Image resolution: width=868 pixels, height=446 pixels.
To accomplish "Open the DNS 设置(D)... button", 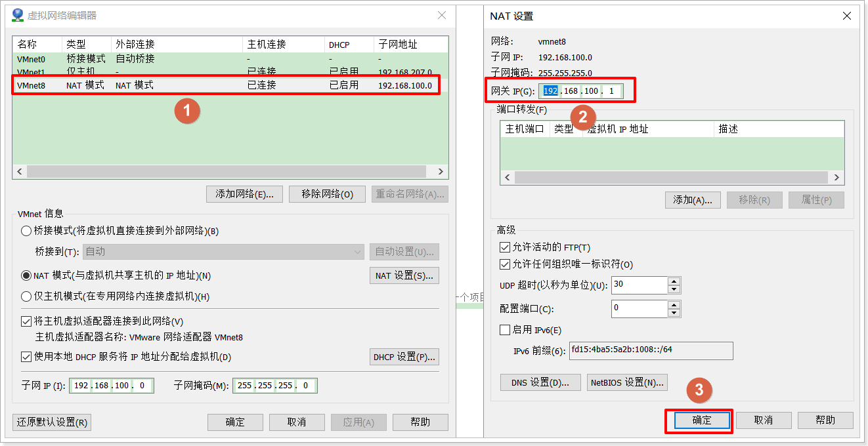I will (x=540, y=382).
